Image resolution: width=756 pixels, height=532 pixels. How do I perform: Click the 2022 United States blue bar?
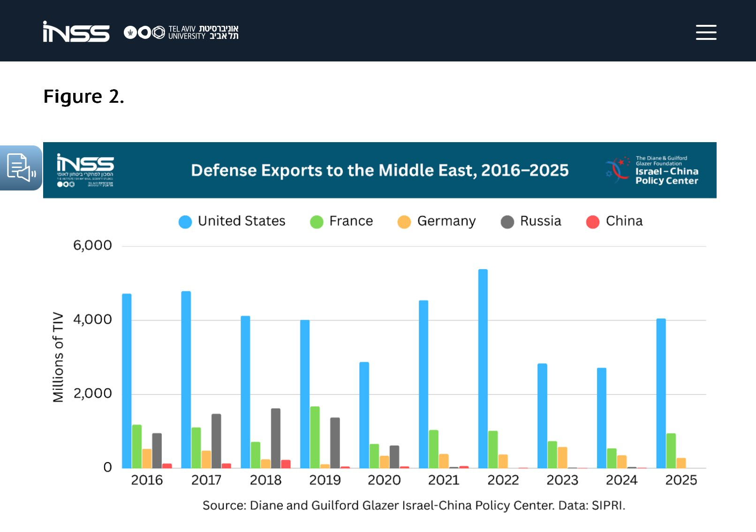click(483, 369)
